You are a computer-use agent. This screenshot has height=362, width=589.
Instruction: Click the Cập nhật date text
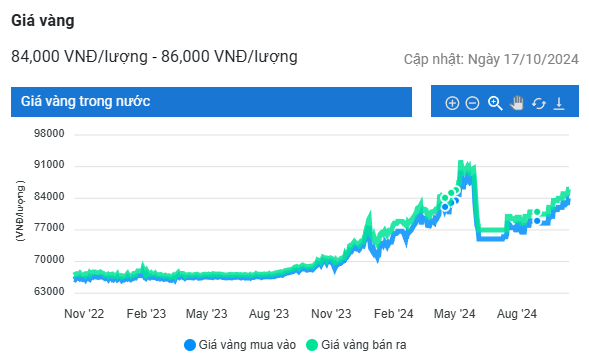click(x=491, y=59)
